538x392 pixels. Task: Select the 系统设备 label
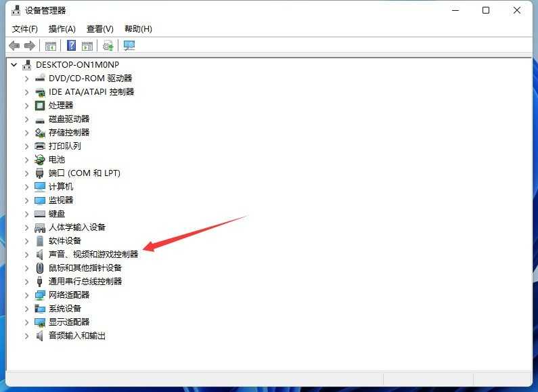tap(65, 309)
